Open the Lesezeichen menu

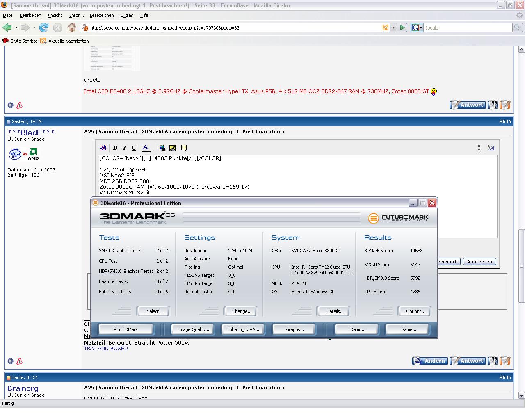102,15
